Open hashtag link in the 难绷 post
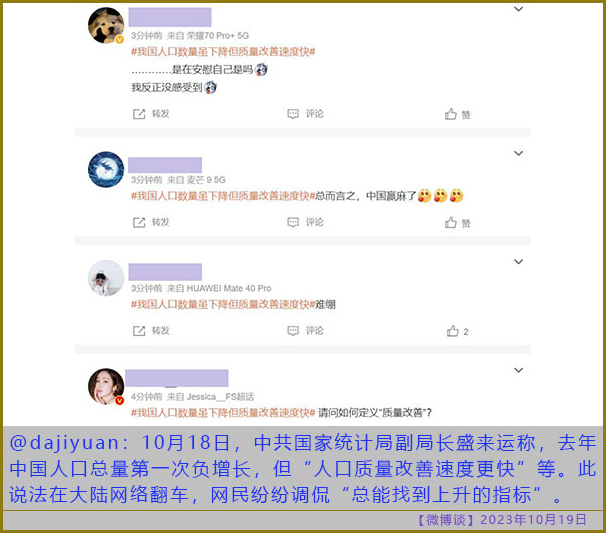Screen dimensions: 606x533 223,304
